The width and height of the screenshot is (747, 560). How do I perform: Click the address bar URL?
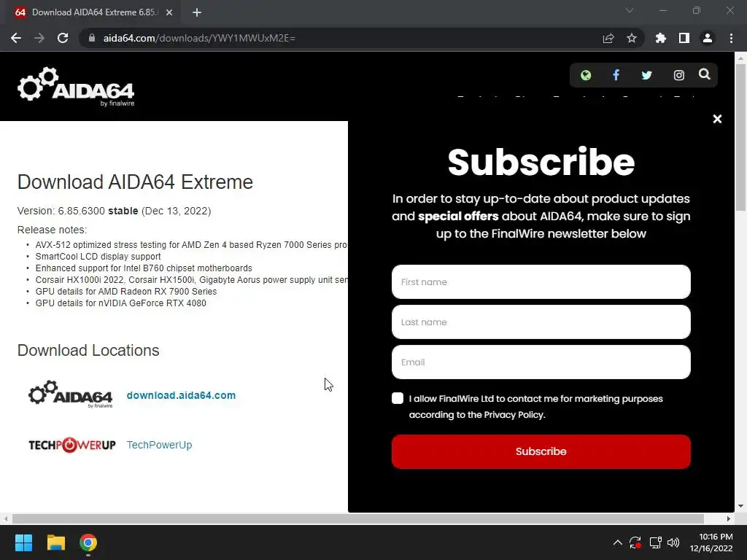[x=199, y=38]
